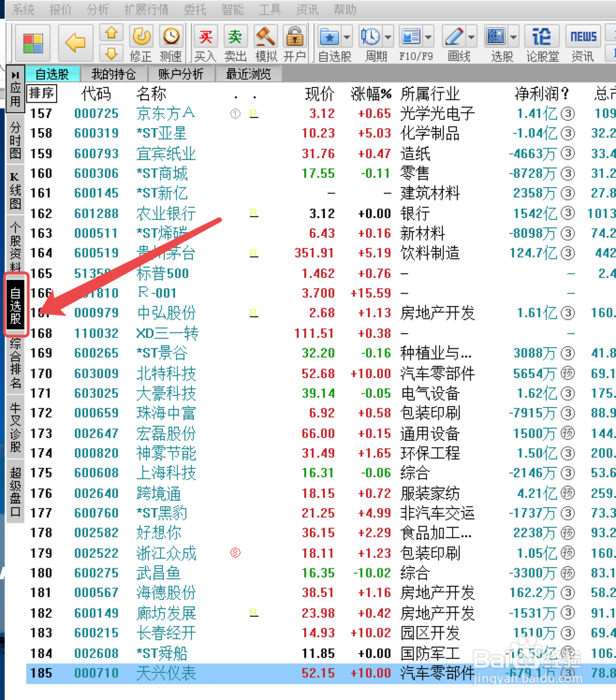616x700 pixels.
Task: Click the circled 1 icon beside 京东方A
Action: (235, 114)
